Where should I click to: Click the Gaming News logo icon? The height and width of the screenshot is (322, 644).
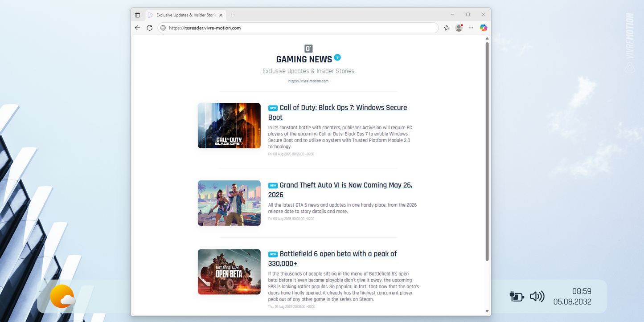[x=308, y=49]
